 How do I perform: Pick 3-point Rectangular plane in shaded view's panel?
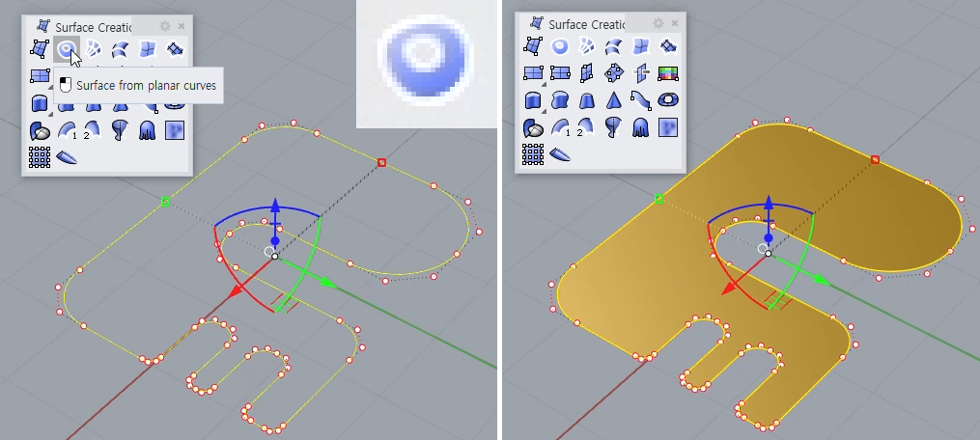tap(560, 73)
